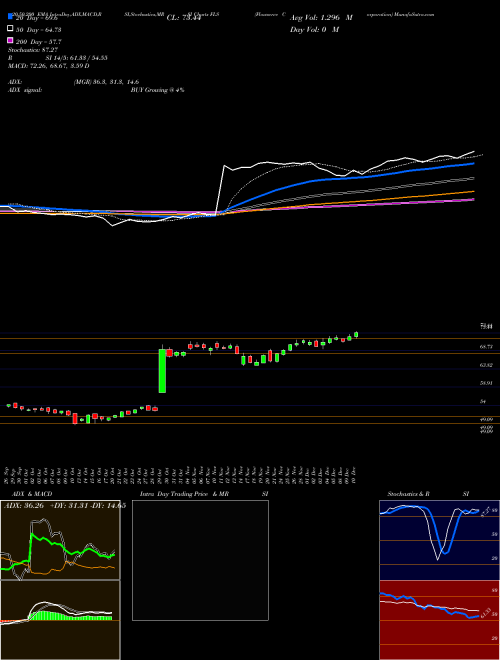The image size is (500, 660).
Task: Click the 'Stochastics: 87.27' readout
Action: click(x=33, y=50)
